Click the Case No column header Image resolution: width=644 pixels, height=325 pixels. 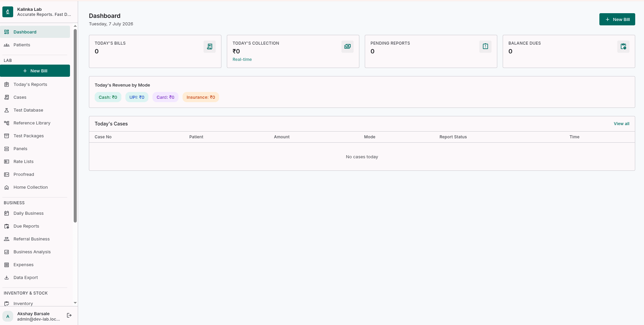[103, 137]
